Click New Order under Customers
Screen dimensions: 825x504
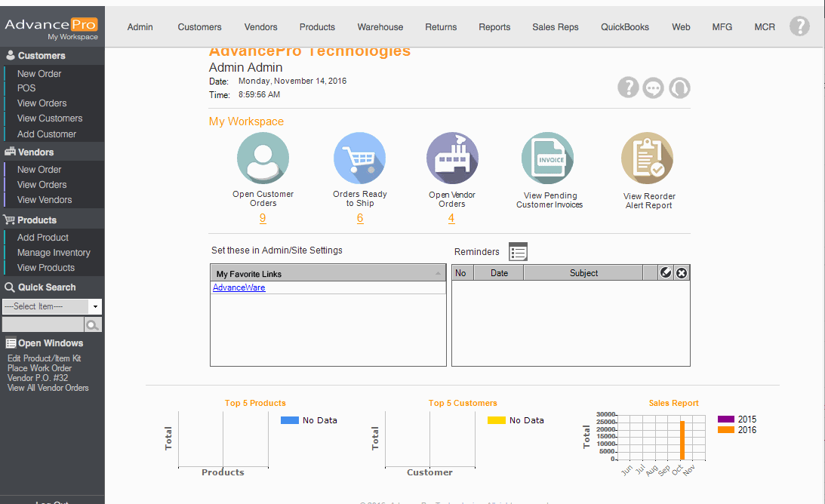(x=39, y=74)
